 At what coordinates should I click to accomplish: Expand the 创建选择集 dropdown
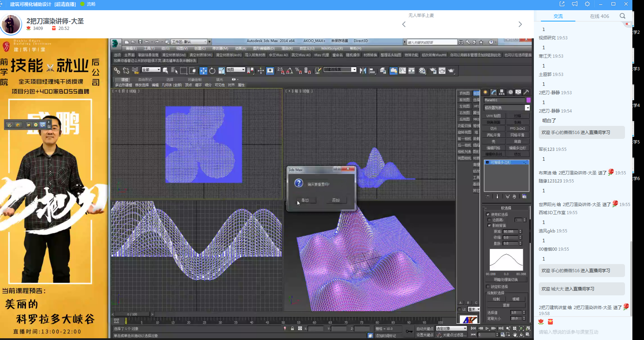tap(354, 70)
